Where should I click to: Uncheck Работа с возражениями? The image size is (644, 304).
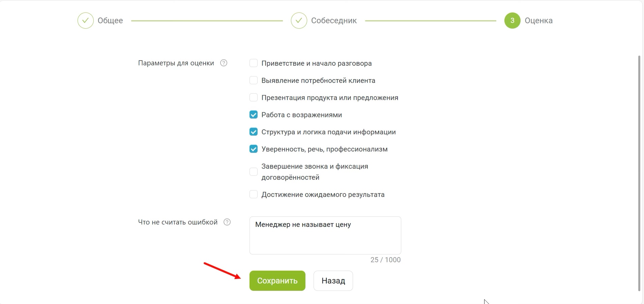[254, 115]
